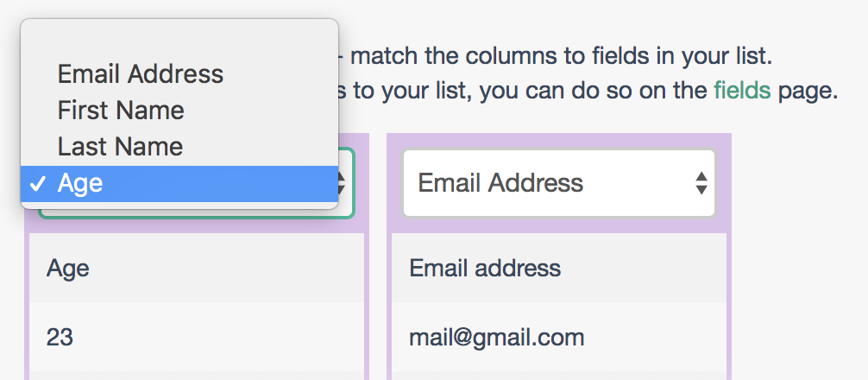Click the arrows of the Age column select
Image resolution: width=868 pixels, height=380 pixels.
coord(343,183)
